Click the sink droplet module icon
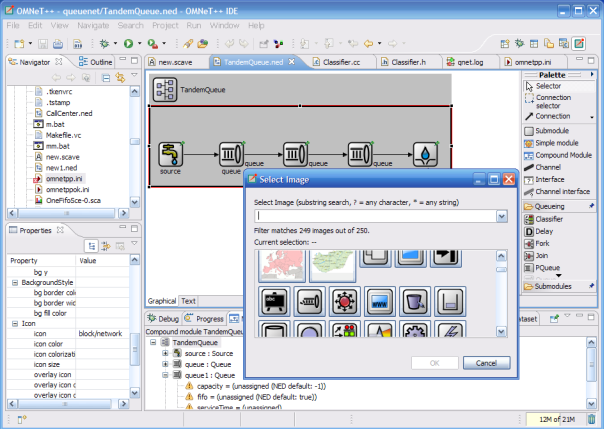 pos(425,155)
